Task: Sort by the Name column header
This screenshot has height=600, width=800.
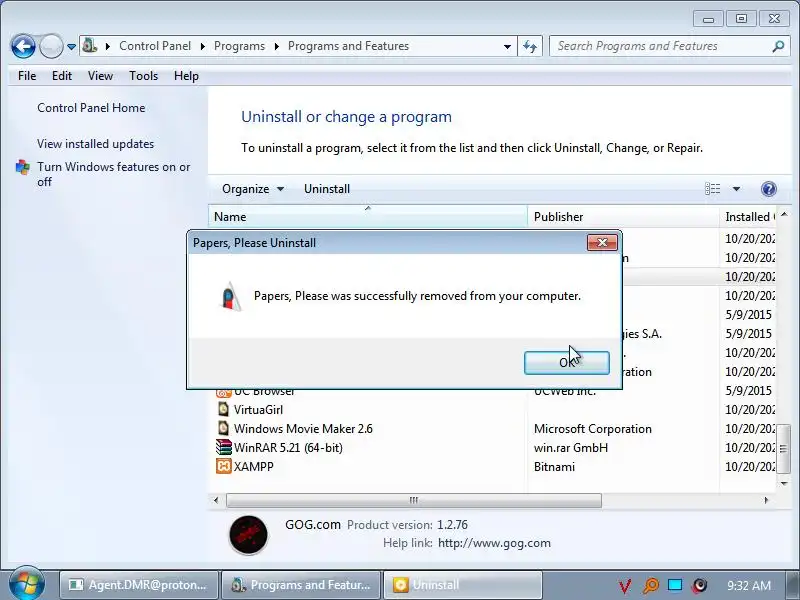Action: point(367,217)
